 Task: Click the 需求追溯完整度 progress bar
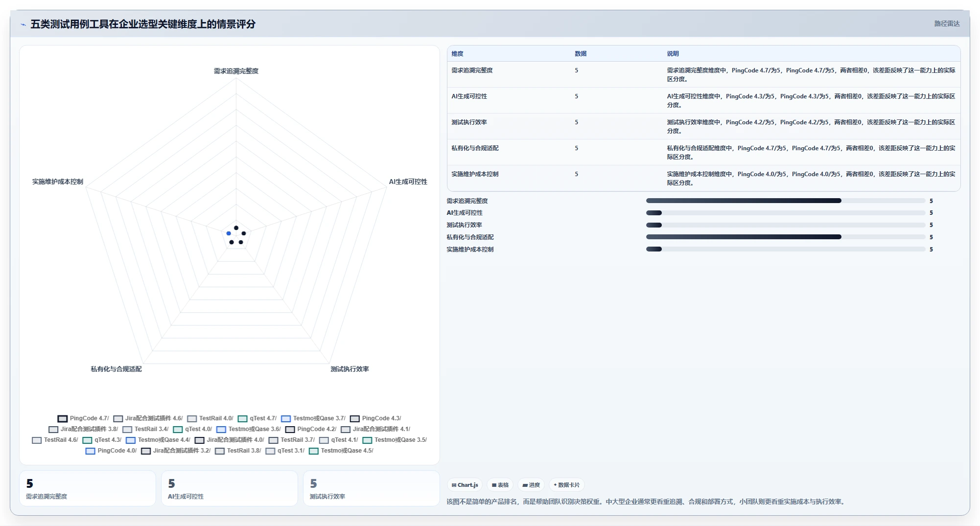pos(786,201)
